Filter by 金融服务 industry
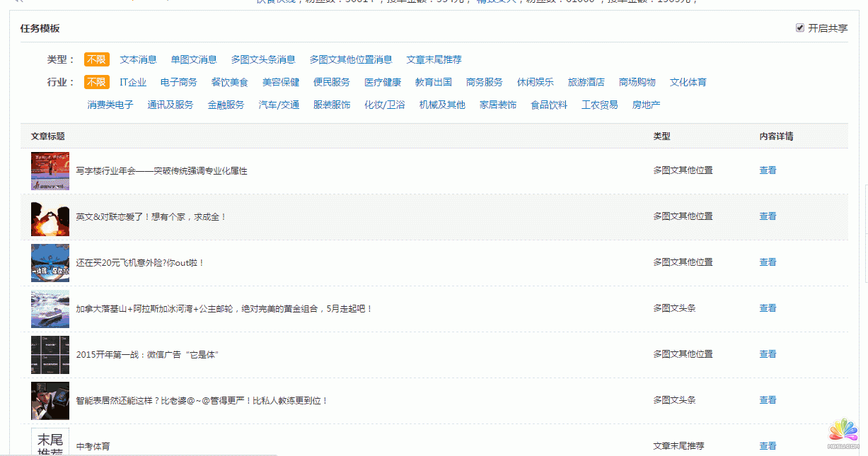 (226, 104)
